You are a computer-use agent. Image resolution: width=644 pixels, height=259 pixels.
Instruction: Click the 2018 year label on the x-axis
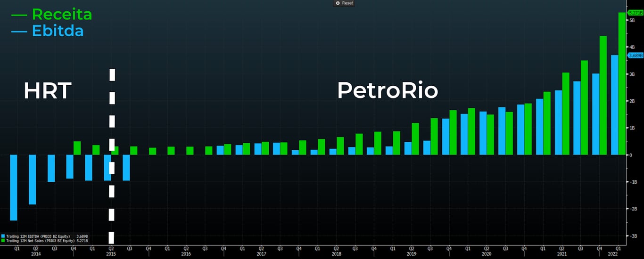pyautogui.click(x=336, y=253)
